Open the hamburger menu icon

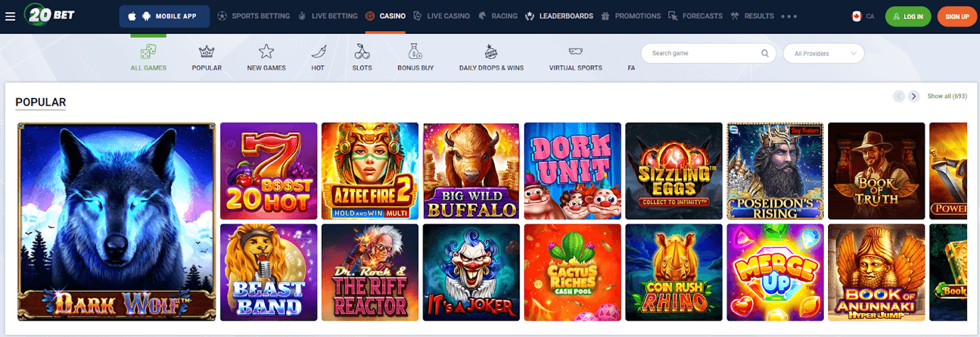[x=10, y=16]
